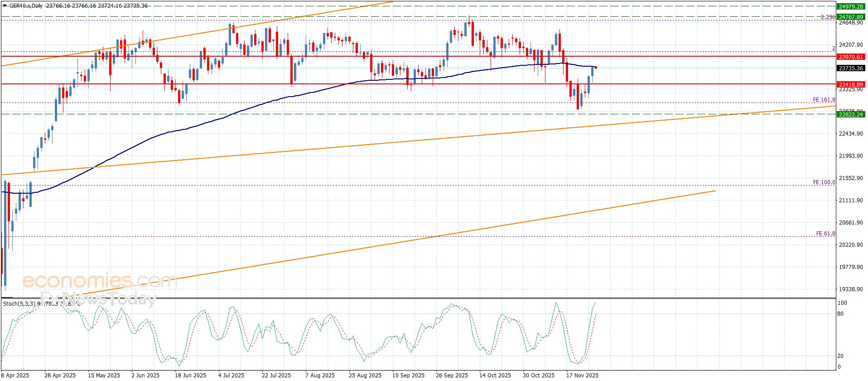This screenshot has width=868, height=381.
Task: Select the 8 Apr 2025 date marker
Action: click(x=16, y=376)
